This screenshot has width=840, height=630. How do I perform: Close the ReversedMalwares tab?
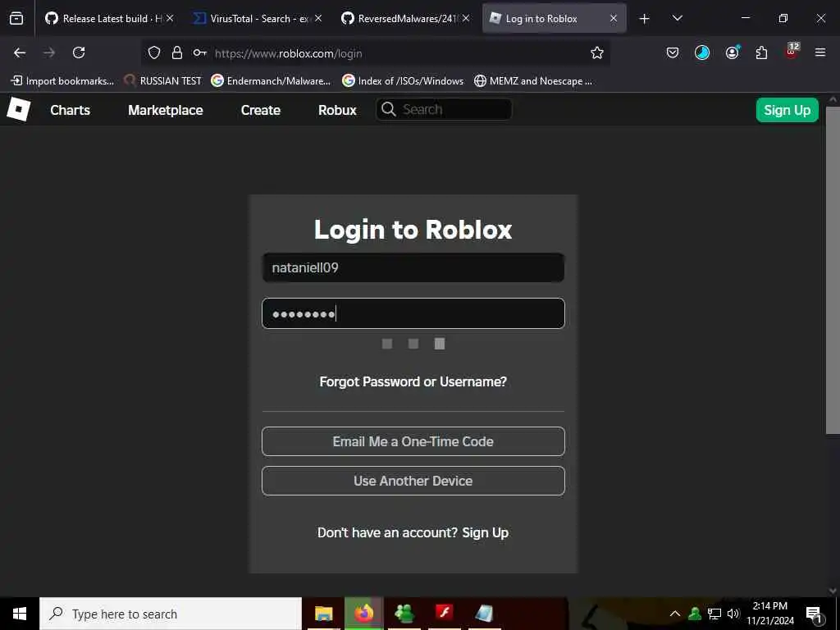click(x=466, y=18)
